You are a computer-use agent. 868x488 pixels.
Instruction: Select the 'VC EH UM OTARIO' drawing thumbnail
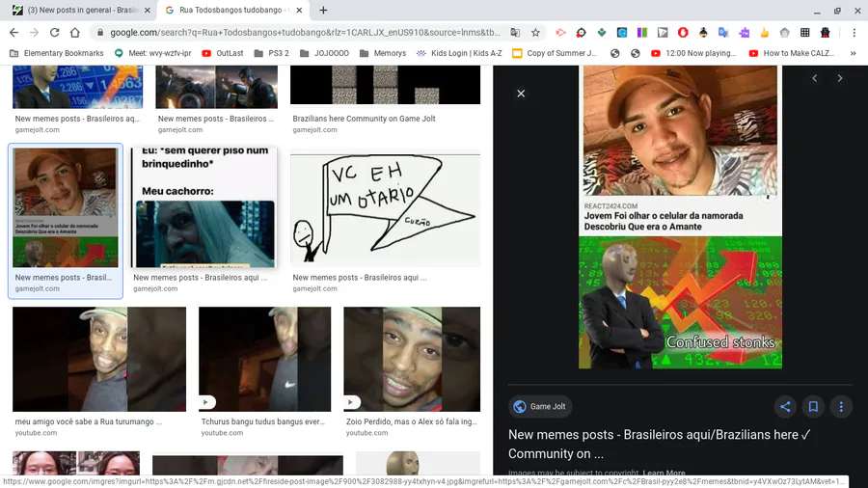(x=385, y=210)
